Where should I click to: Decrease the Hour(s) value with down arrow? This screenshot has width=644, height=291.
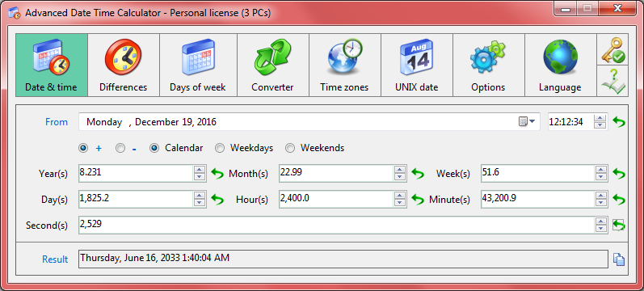click(x=400, y=203)
